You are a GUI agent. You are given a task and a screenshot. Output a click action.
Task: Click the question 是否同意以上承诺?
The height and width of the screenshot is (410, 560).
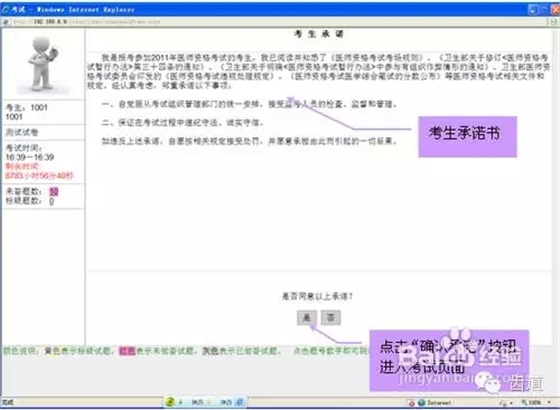(x=318, y=296)
